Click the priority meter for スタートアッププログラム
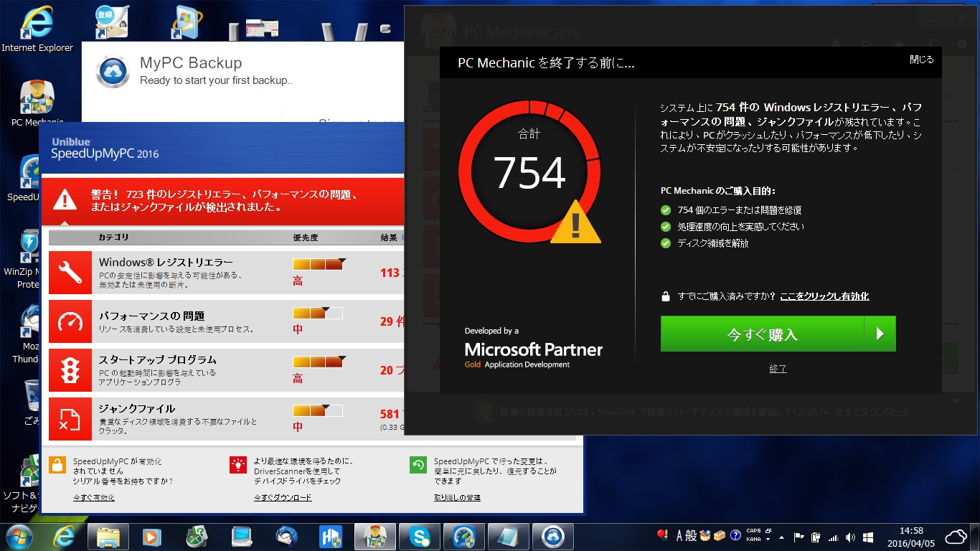The image size is (980, 551). pos(319,361)
